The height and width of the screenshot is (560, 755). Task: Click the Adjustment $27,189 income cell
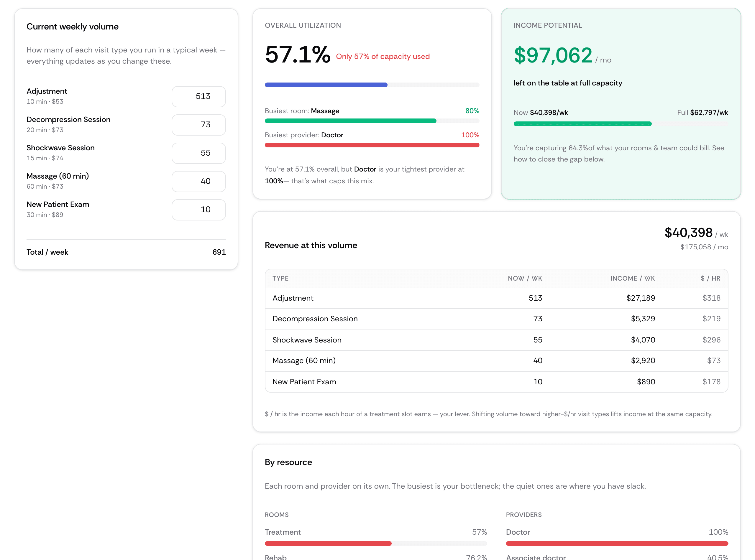pos(640,298)
